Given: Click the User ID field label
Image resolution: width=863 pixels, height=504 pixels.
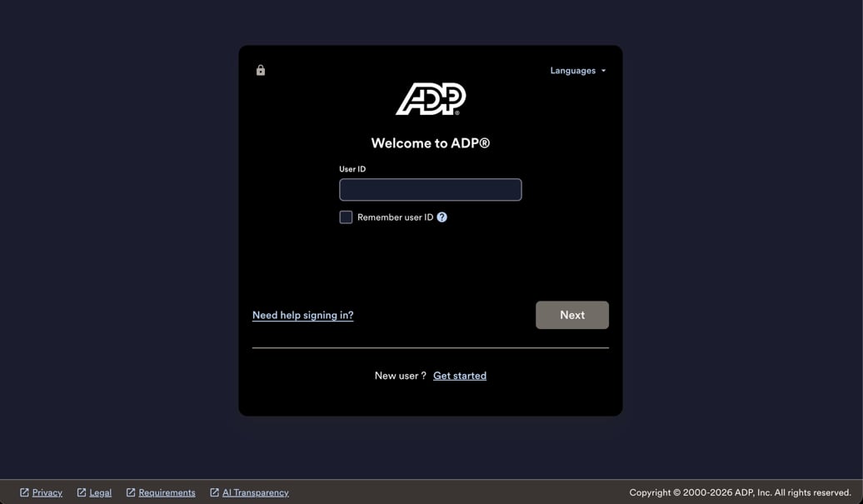Looking at the screenshot, I should [x=352, y=169].
